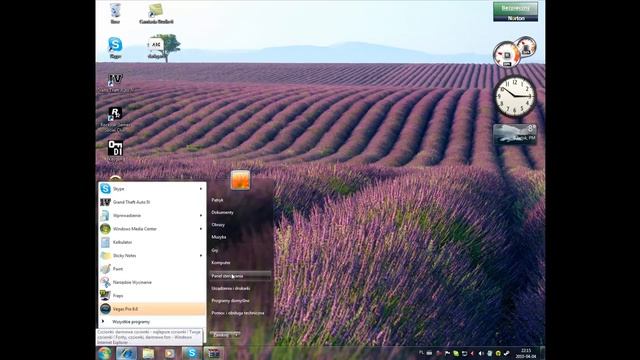This screenshot has height=360, width=640.
Task: Expand the Windows Media Center jump list arrow
Action: 201,229
